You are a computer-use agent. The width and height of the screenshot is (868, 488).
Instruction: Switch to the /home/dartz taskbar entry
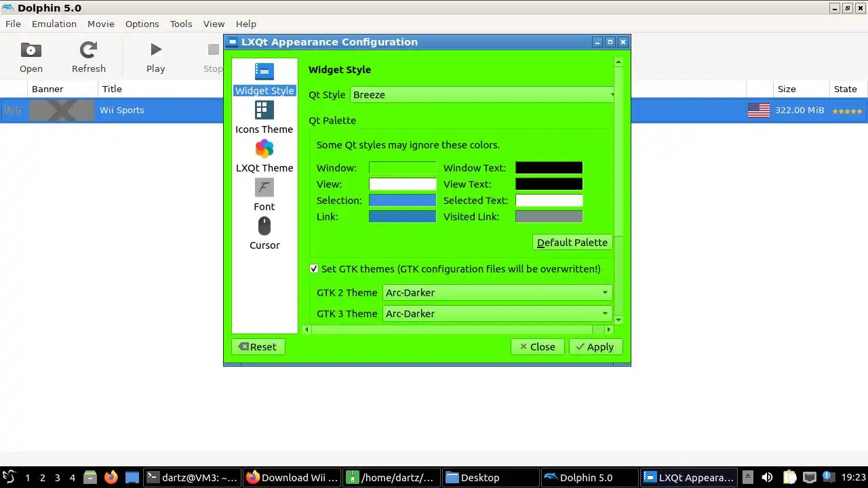391,478
